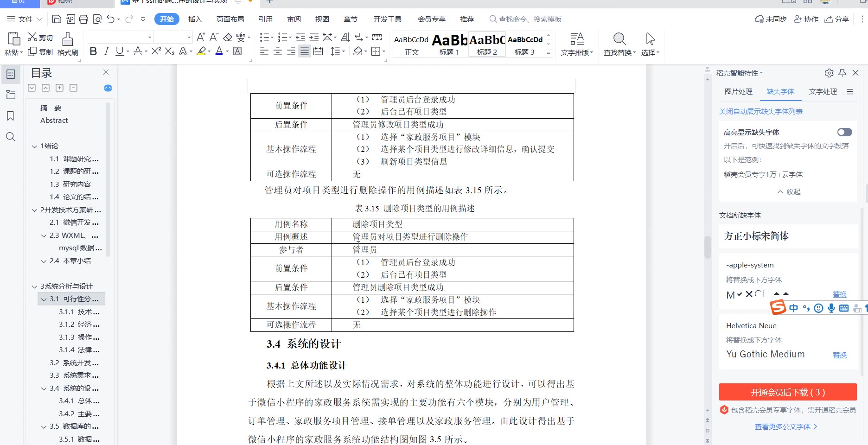
Task: Click the Cut (剪切) icon
Action: 40,38
